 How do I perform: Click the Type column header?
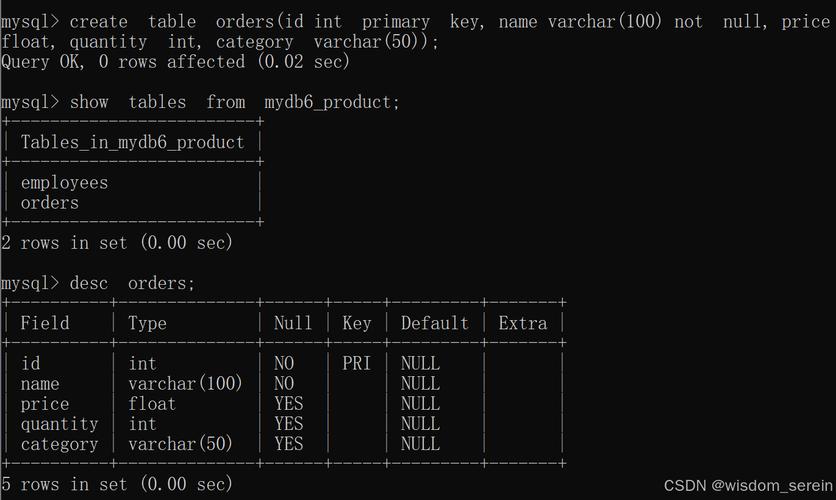[147, 323]
